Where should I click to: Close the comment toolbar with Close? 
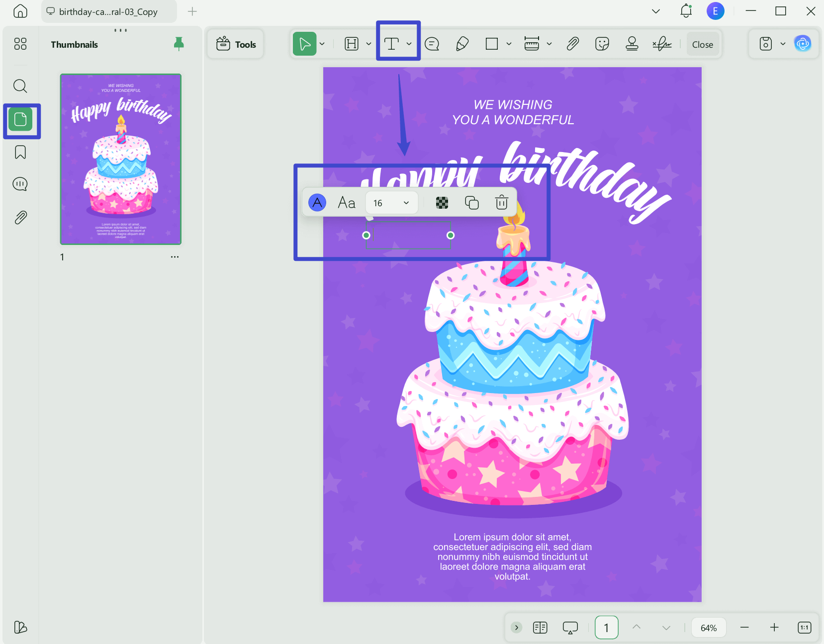[703, 45]
